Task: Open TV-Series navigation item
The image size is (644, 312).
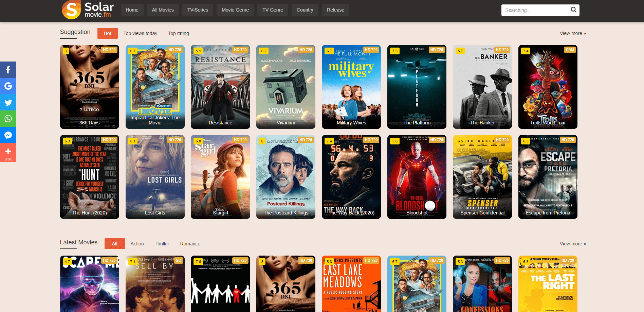Action: point(198,10)
